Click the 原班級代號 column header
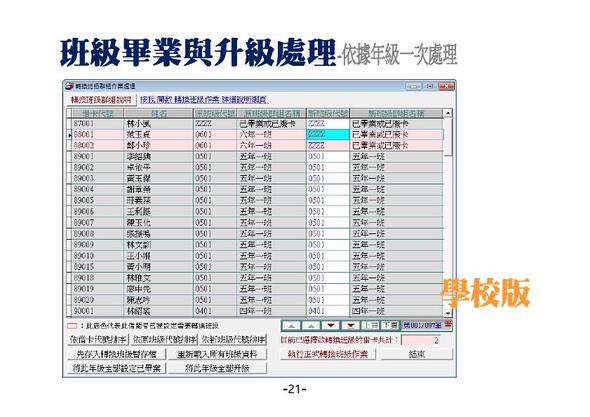 [x=215, y=113]
